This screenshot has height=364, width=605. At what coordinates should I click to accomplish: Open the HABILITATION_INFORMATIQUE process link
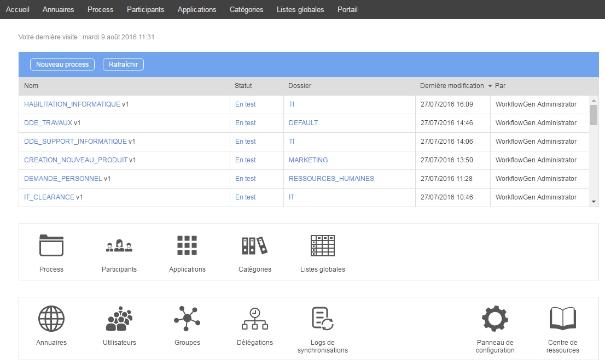[72, 104]
